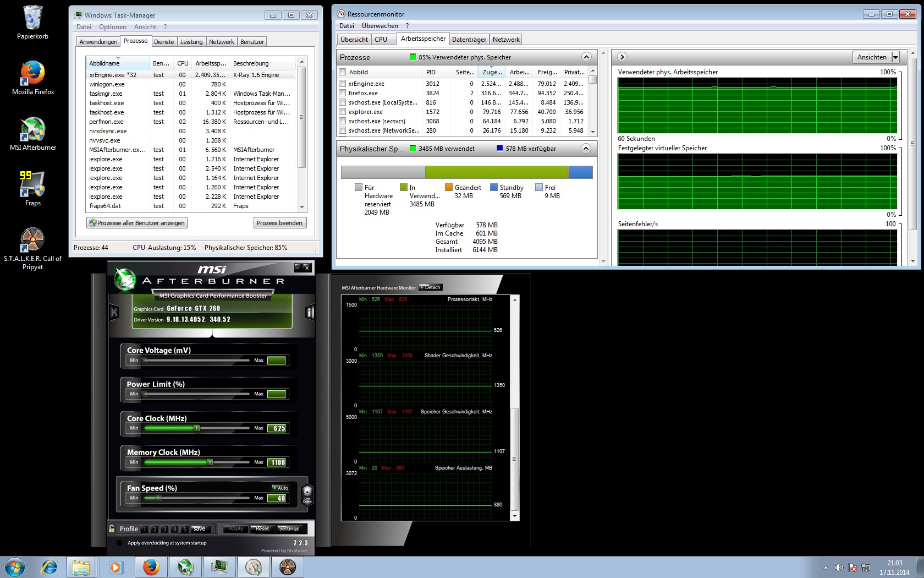Image resolution: width=924 pixels, height=578 pixels.
Task: Collapse the Prozesse section in Resource Monitor
Action: (586, 57)
